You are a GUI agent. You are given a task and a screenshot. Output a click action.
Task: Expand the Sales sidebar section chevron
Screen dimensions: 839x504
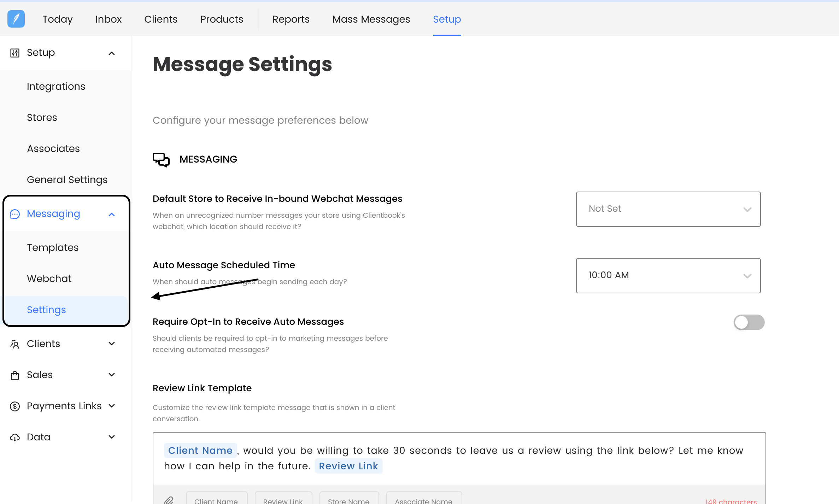click(112, 375)
